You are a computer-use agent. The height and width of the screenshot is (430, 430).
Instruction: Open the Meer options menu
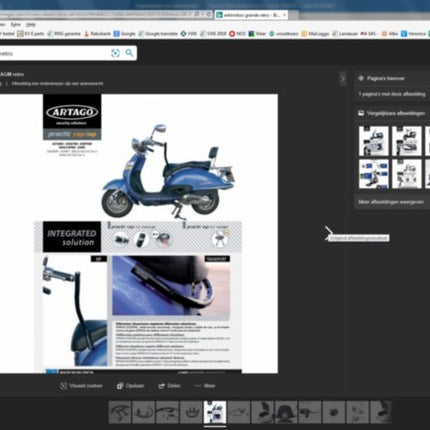(x=205, y=386)
